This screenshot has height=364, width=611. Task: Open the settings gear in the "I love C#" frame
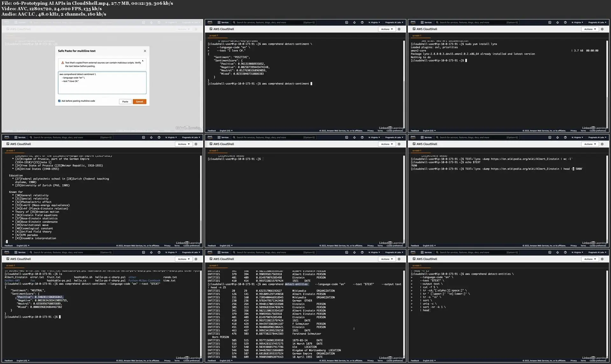tap(399, 29)
